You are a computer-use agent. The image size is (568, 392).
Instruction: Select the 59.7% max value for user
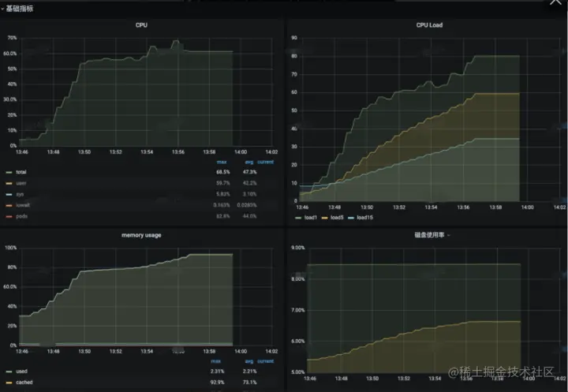(222, 183)
